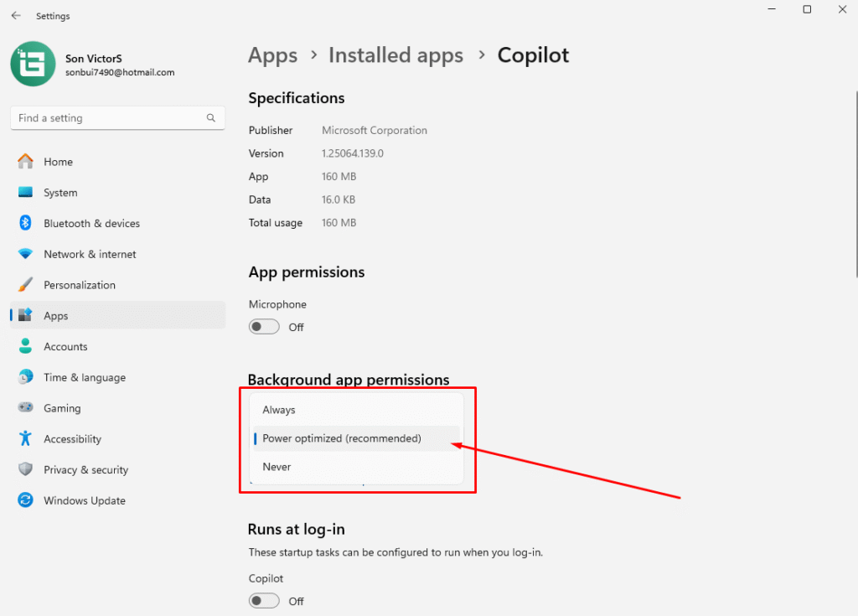858x616 pixels.
Task: Open Windows Update via sync icon
Action: click(x=26, y=500)
